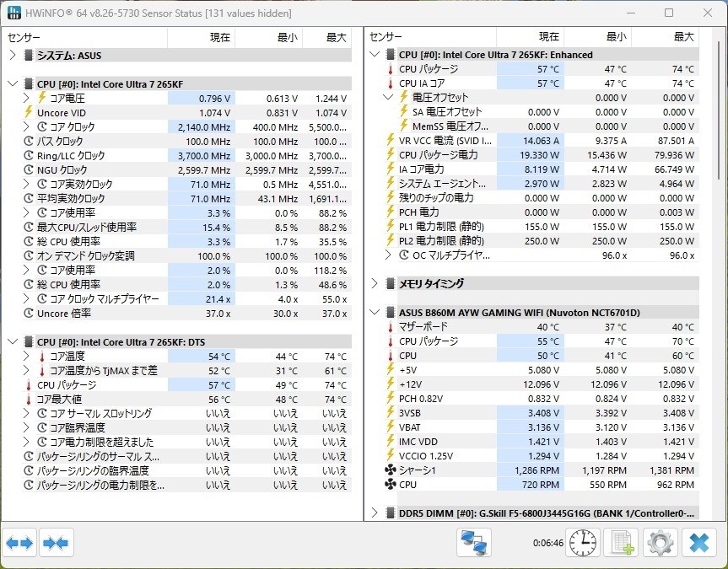Expand the DDR5 DIMM G.Skill group
The width and height of the screenshot is (728, 569).
[x=375, y=513]
